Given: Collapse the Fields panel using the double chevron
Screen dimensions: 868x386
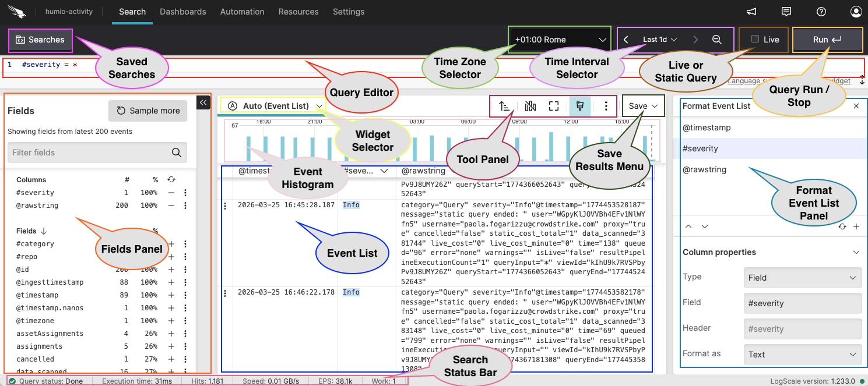Looking at the screenshot, I should 203,102.
